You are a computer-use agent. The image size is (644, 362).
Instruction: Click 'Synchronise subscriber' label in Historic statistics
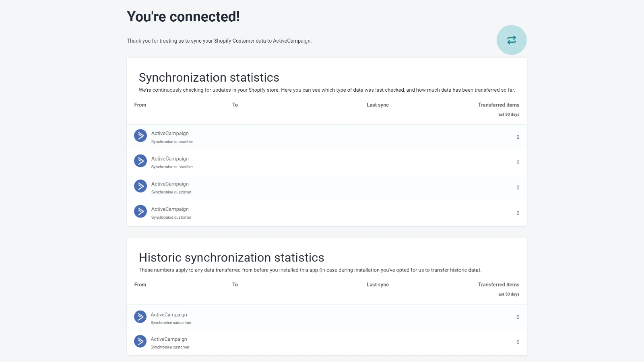click(171, 323)
